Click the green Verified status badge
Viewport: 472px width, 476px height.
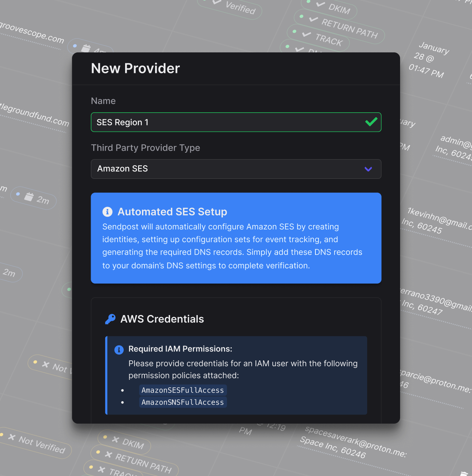tap(236, 7)
